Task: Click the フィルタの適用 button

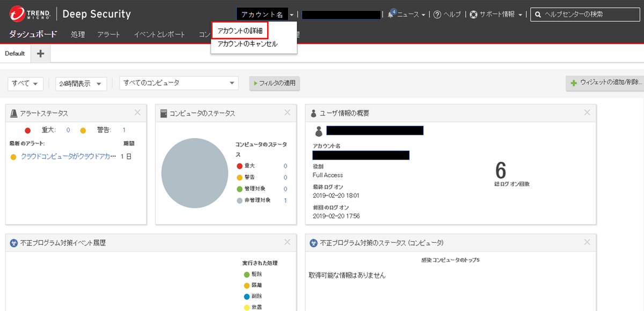Action: pos(274,83)
